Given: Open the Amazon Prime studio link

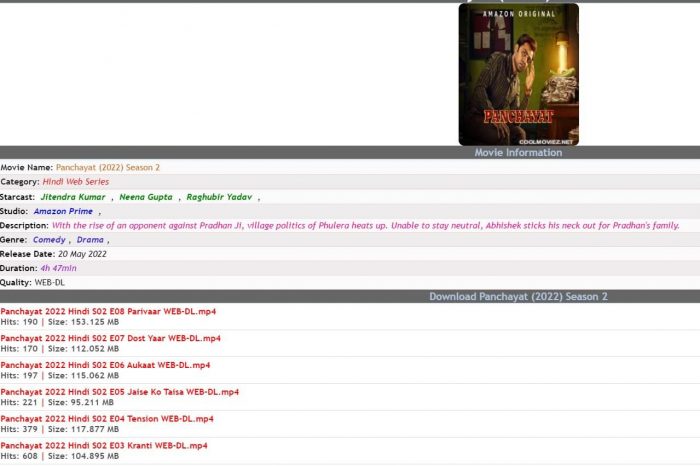Looking at the screenshot, I should click(x=63, y=211).
